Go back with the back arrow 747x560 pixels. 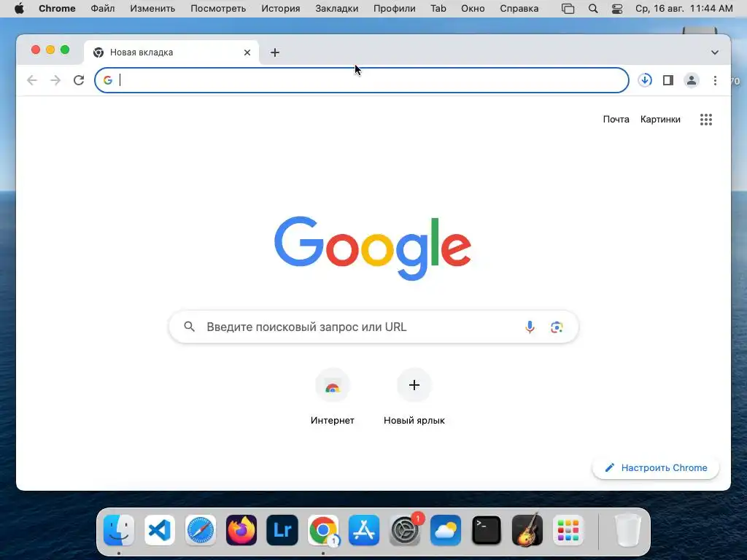(x=32, y=80)
